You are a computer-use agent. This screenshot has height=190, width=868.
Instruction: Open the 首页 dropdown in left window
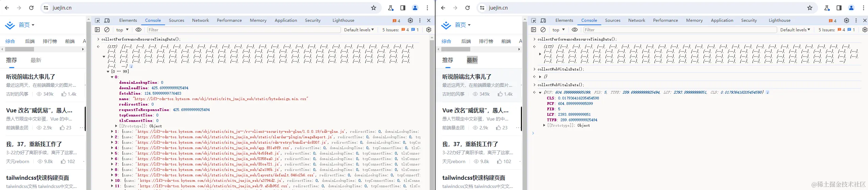point(27,25)
